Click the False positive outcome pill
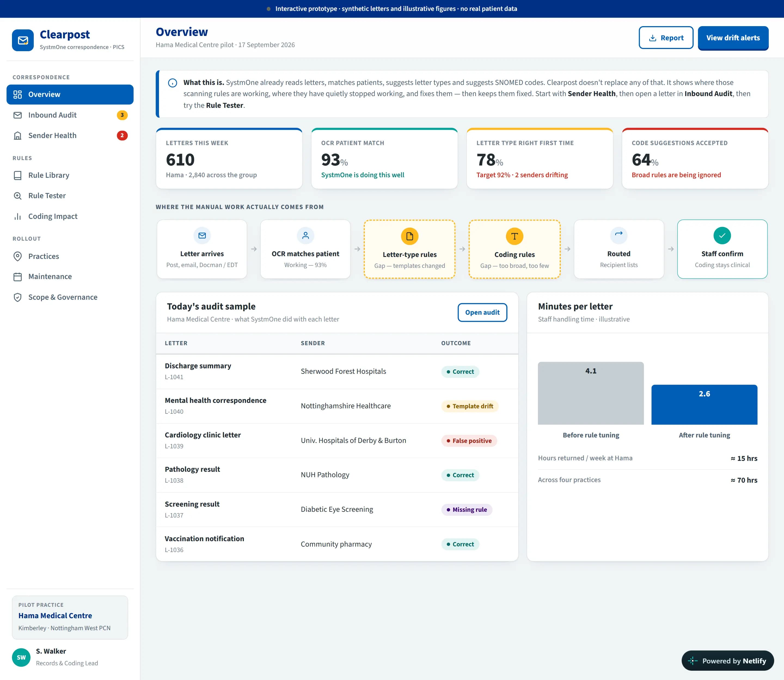 [469, 440]
